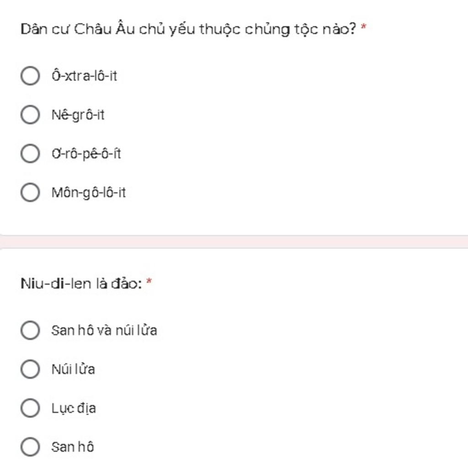
Task: Click the San hô và núi lửa label
Action: (x=104, y=330)
